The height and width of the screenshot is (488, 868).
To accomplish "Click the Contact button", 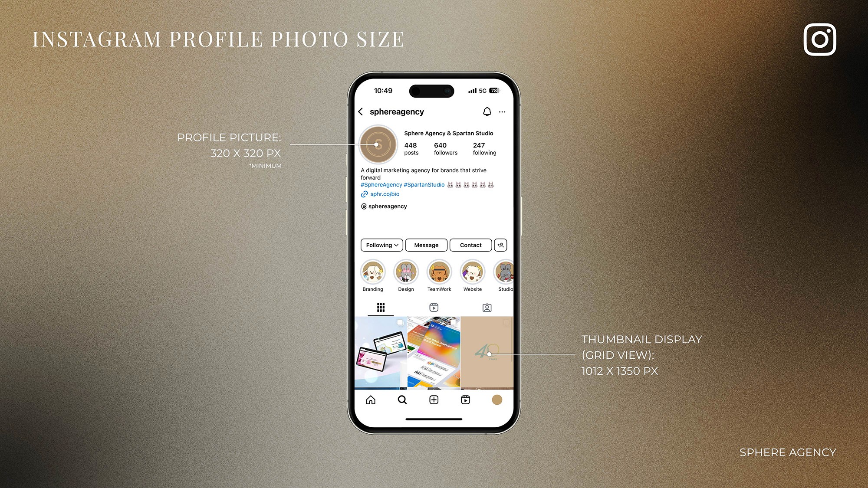I will [x=471, y=245].
